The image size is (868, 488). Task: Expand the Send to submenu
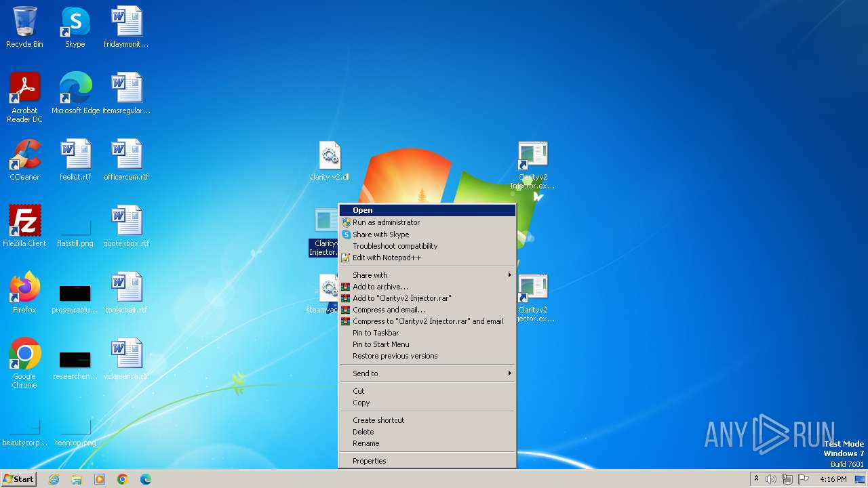(427, 373)
